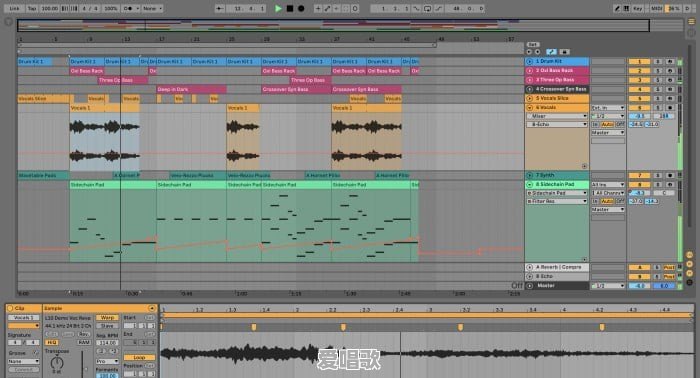The height and width of the screenshot is (378, 700).
Task: Open Vocals output Master dropdown
Action: (608, 133)
